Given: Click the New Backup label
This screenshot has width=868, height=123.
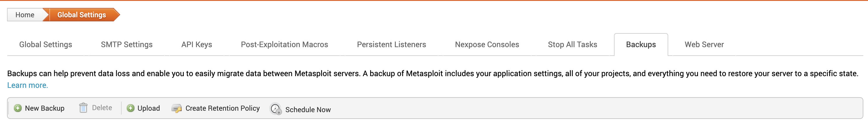Looking at the screenshot, I should coord(45,108).
